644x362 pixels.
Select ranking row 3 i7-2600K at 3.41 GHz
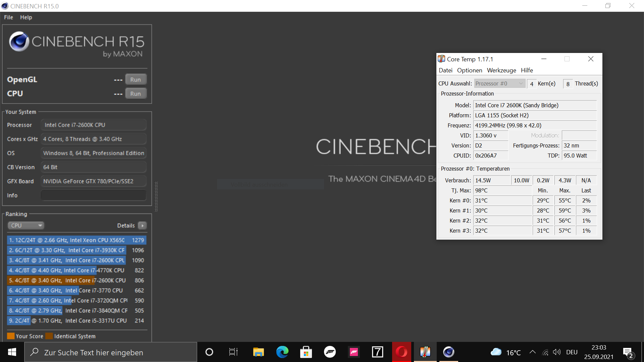tap(76, 260)
